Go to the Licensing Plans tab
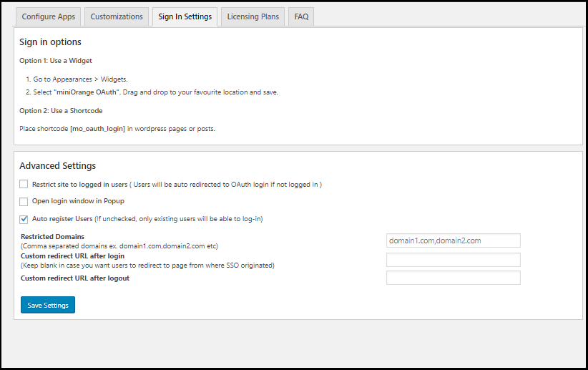Viewport: 588px width, 370px height. coord(253,16)
